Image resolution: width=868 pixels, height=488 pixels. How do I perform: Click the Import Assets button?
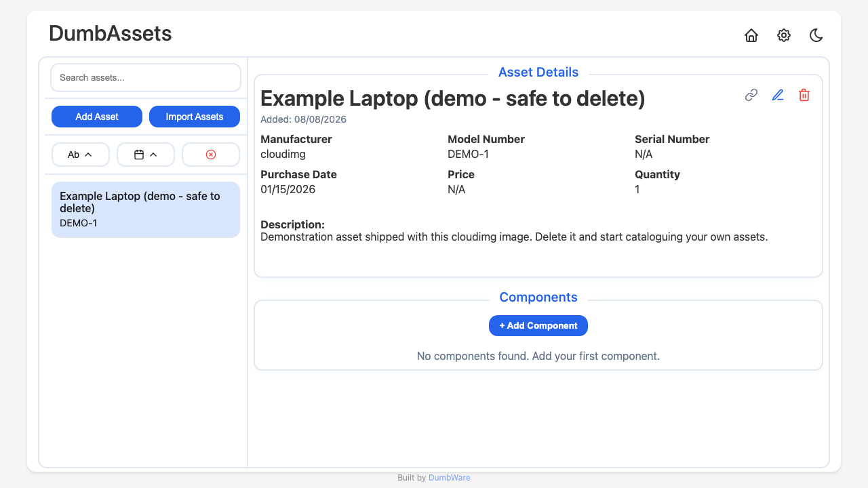tap(195, 117)
